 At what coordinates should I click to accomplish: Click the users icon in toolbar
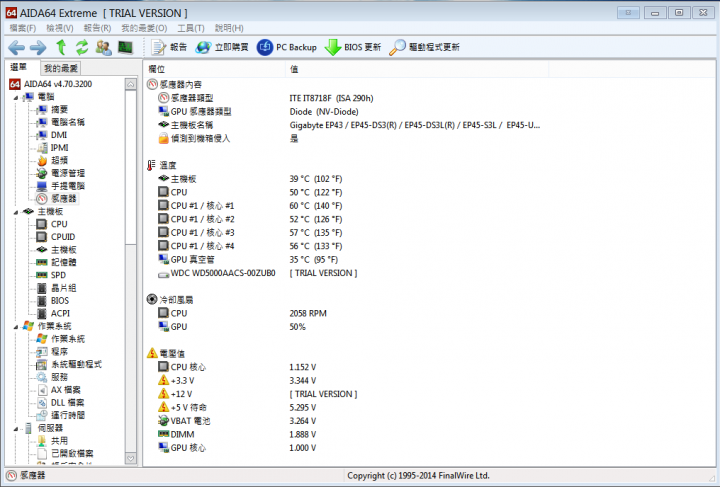(104, 47)
